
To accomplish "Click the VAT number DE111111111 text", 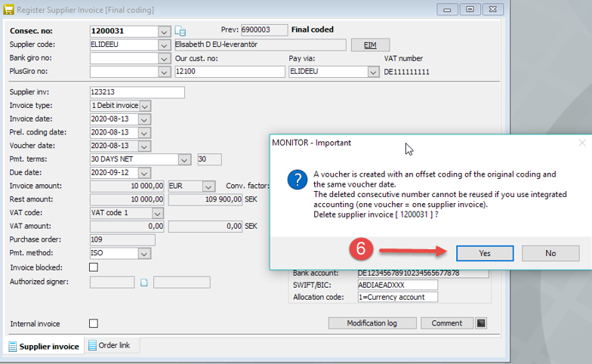I will 406,72.
